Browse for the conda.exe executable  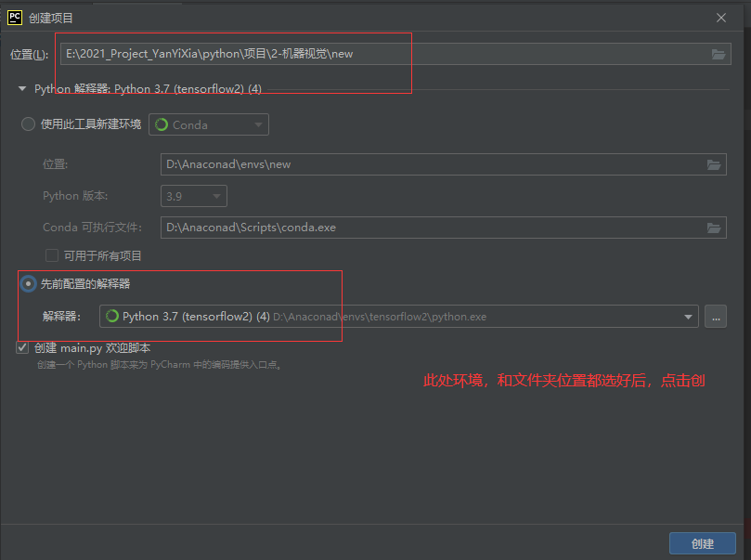click(714, 228)
